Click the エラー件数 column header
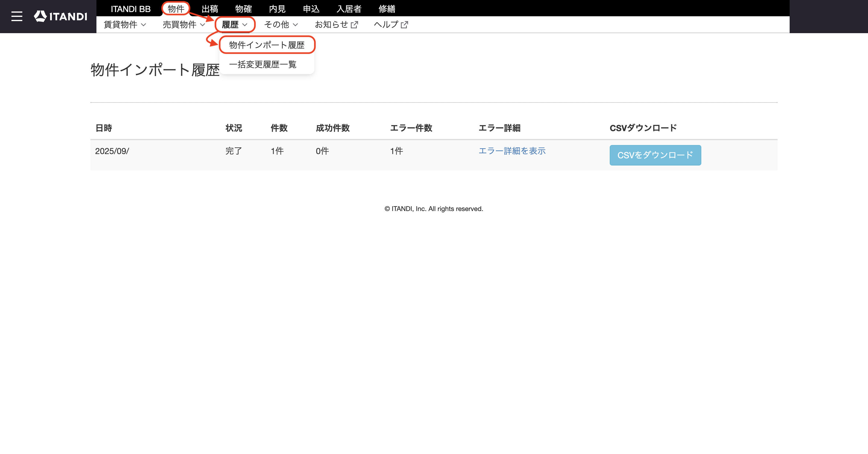The height and width of the screenshot is (454, 868). click(x=411, y=128)
